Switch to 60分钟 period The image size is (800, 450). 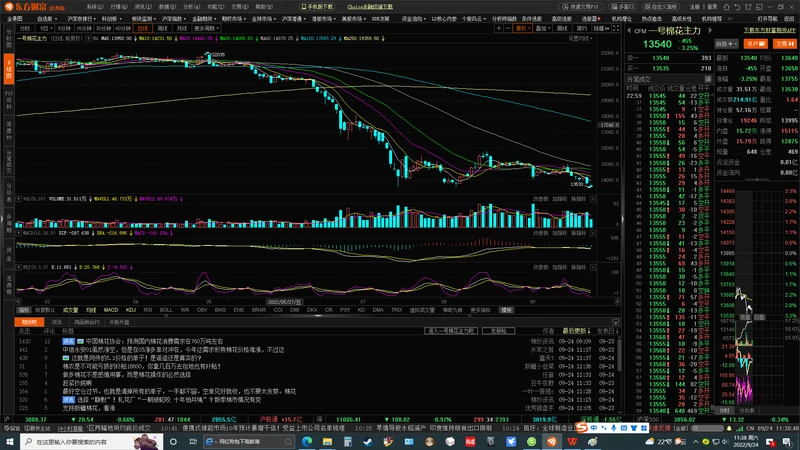123,29
